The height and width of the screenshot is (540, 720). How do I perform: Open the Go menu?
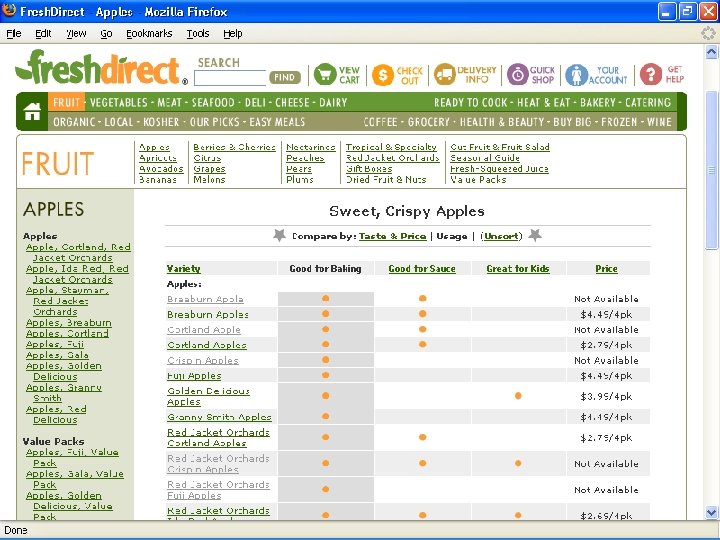[106, 34]
